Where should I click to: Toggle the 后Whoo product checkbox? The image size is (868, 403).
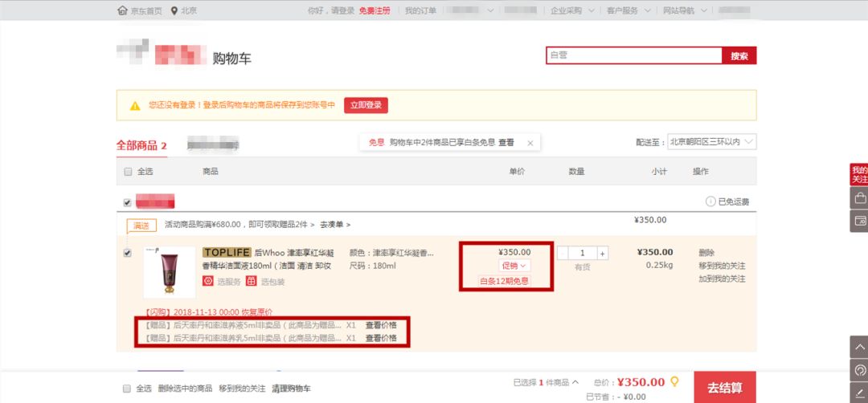click(128, 253)
